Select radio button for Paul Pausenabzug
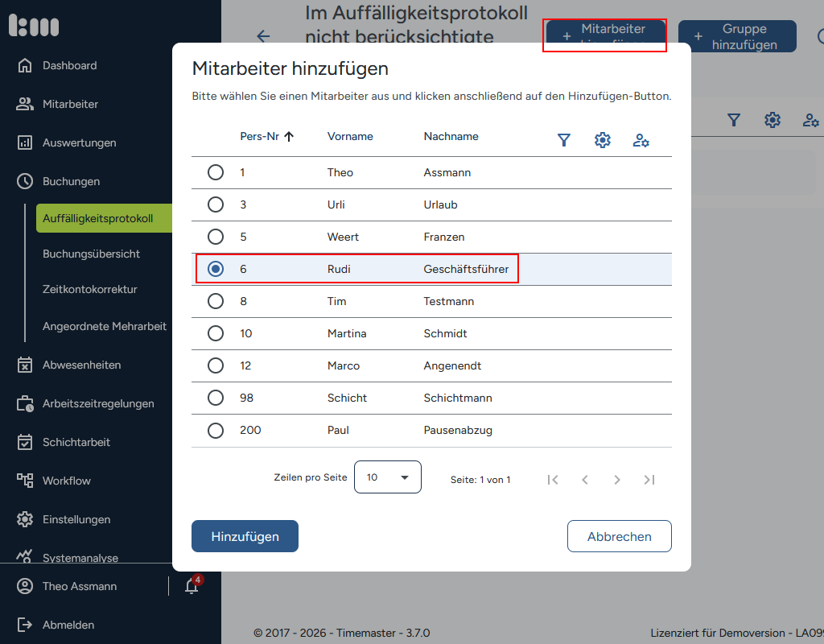Viewport: 824px width, 644px height. point(216,431)
